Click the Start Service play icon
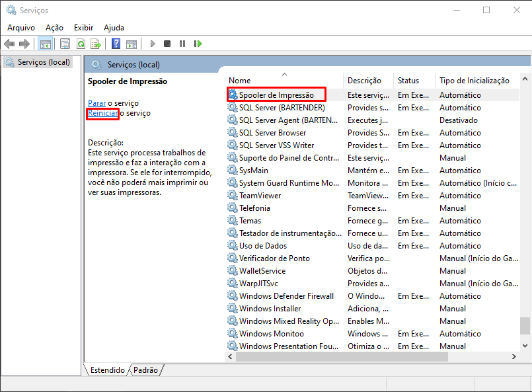Viewport: 532px width, 392px height. tap(153, 44)
